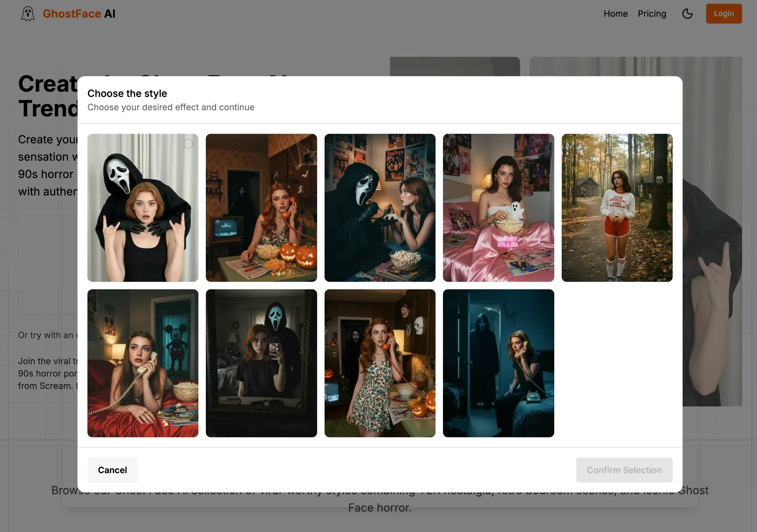Select the poster-wall Ghostface popcorn style
Viewport: 757px width, 532px height.
(x=379, y=207)
